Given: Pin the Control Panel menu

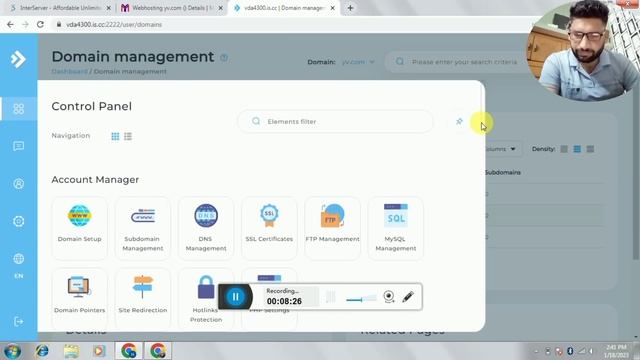Looking at the screenshot, I should tap(459, 121).
